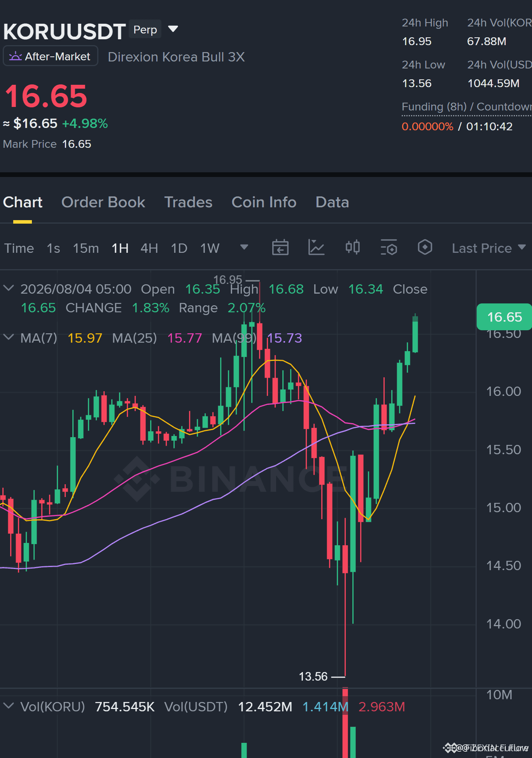Open the line chart indicators icon
Image resolution: width=532 pixels, height=758 pixels.
tap(316, 247)
